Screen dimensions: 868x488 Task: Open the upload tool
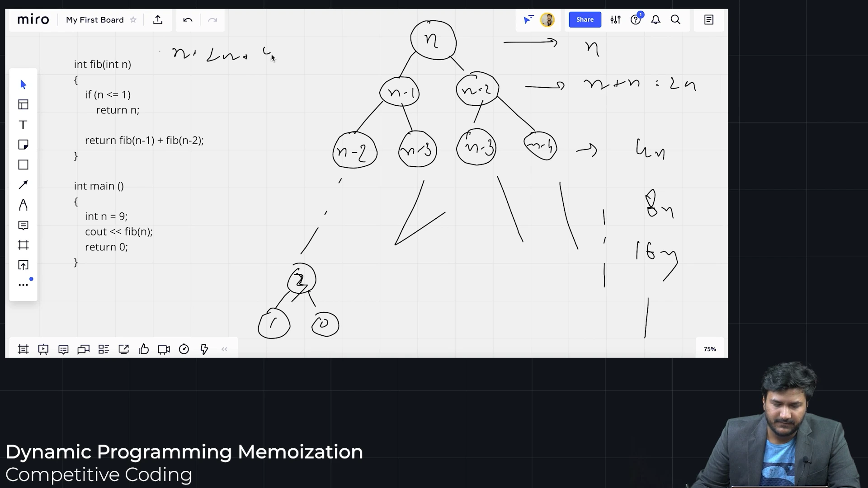[x=24, y=265]
